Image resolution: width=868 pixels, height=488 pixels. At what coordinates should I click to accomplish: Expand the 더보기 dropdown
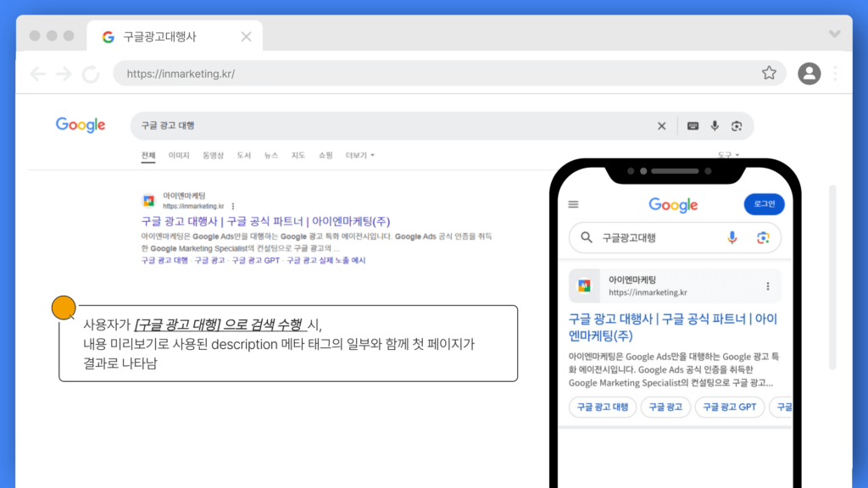click(359, 156)
